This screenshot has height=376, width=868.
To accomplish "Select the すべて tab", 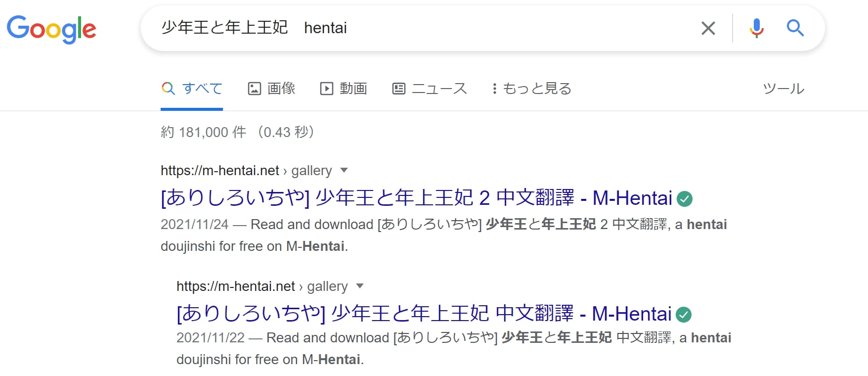I will [x=192, y=89].
